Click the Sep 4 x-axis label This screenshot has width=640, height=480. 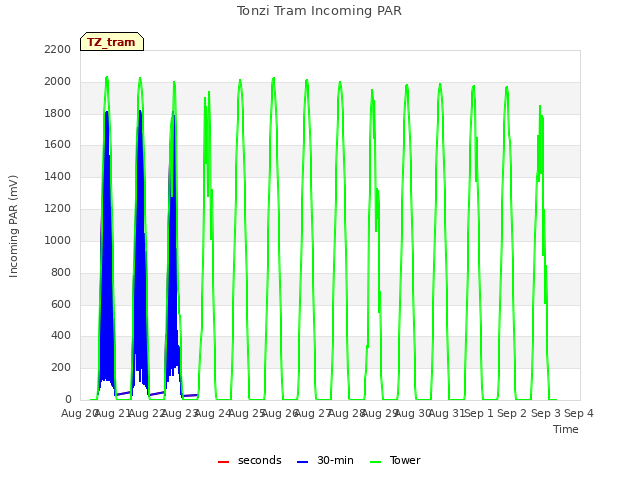point(579,413)
